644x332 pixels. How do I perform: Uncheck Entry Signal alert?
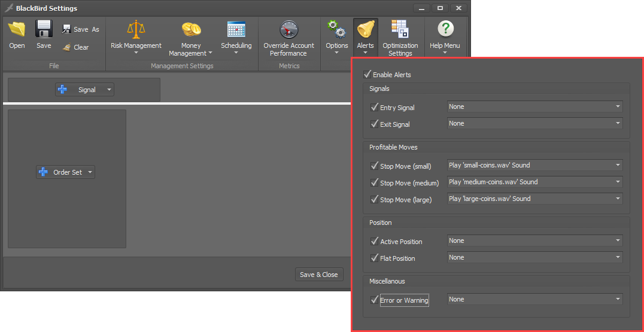pyautogui.click(x=374, y=107)
